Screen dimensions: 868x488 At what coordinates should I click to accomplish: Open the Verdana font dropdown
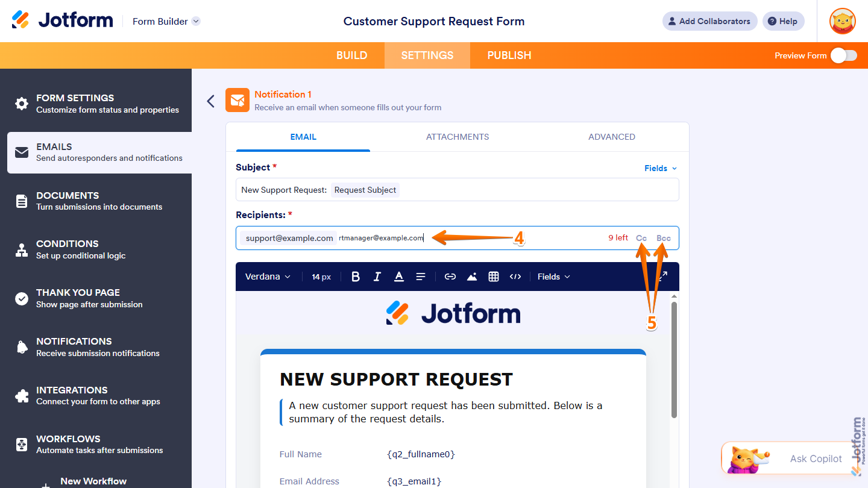(x=268, y=277)
